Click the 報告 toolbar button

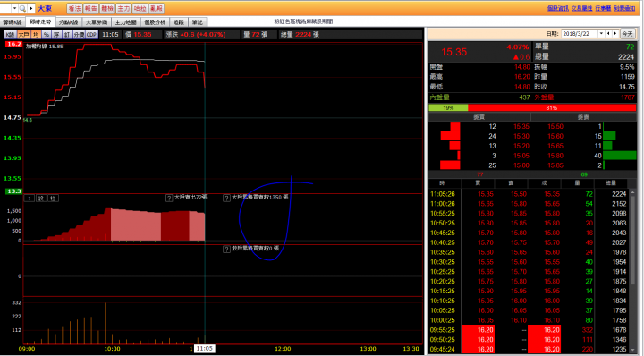90,8
